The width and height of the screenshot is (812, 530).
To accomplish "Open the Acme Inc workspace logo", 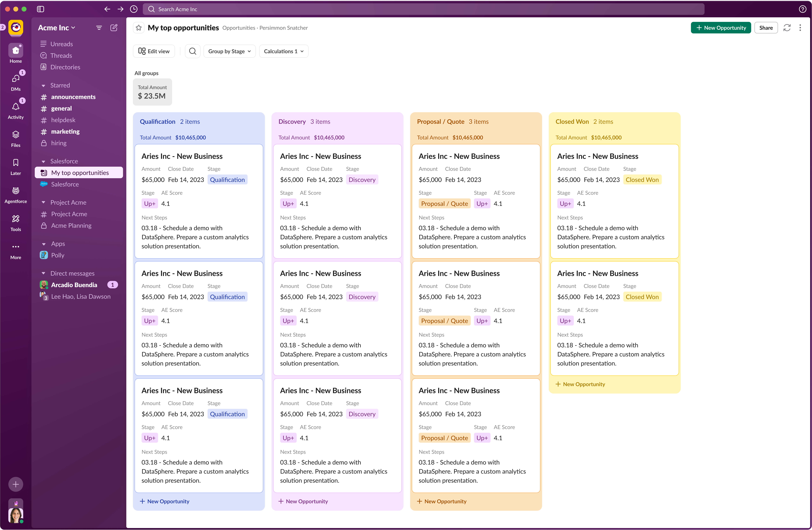I will click(16, 28).
